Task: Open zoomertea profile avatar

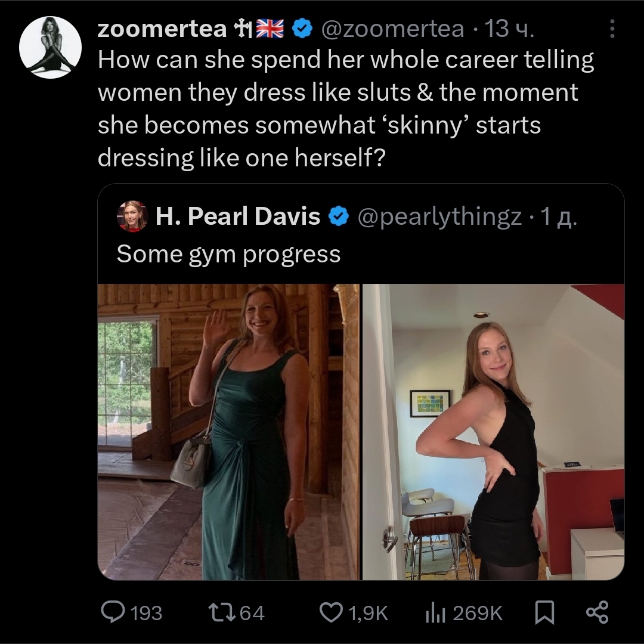Action: (50, 48)
